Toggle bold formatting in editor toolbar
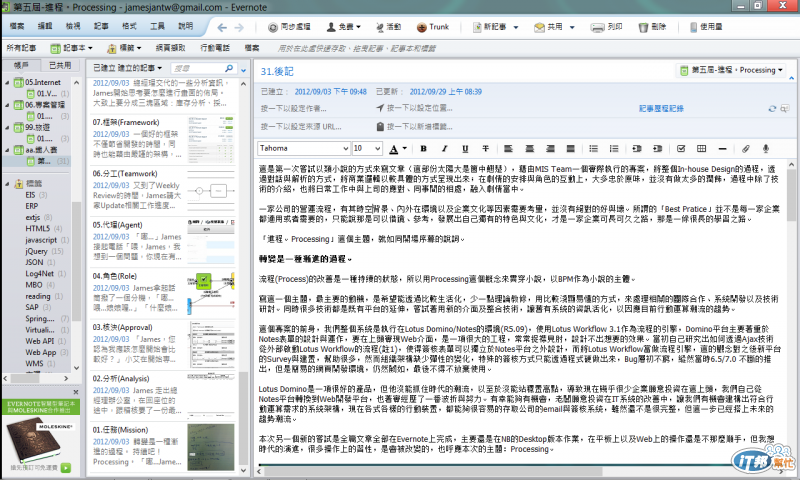Screen dimensions: 800x480 pos(423,148)
